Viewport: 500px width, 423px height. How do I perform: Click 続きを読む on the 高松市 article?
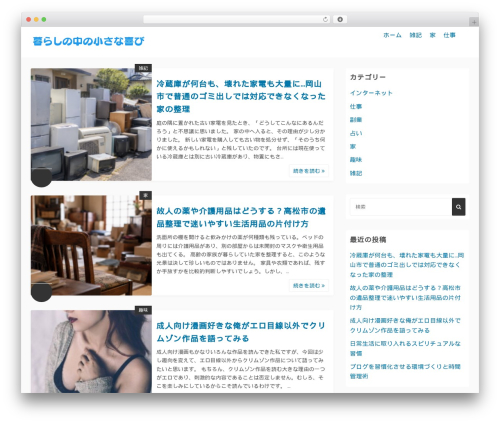click(309, 286)
